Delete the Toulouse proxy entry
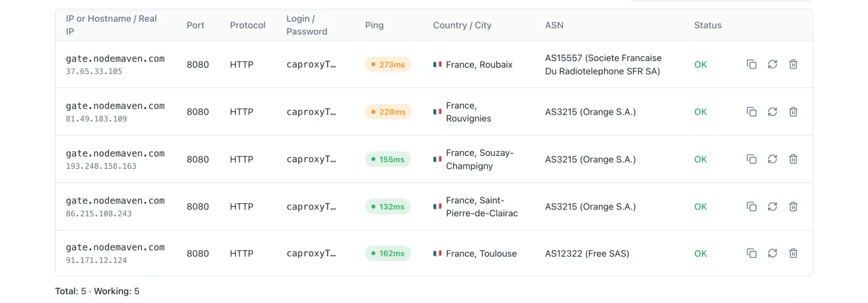The width and height of the screenshot is (868, 303). click(793, 254)
